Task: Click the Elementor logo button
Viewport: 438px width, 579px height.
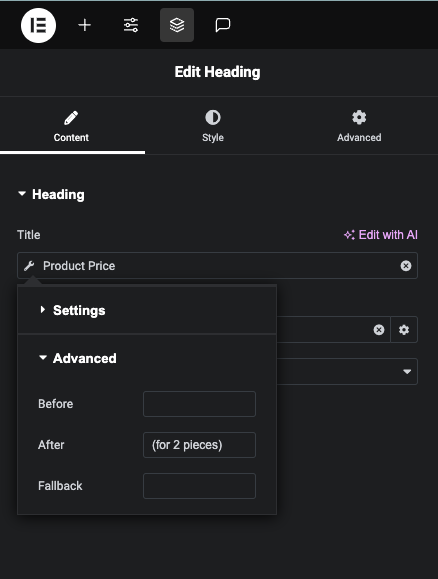Action: pyautogui.click(x=38, y=25)
